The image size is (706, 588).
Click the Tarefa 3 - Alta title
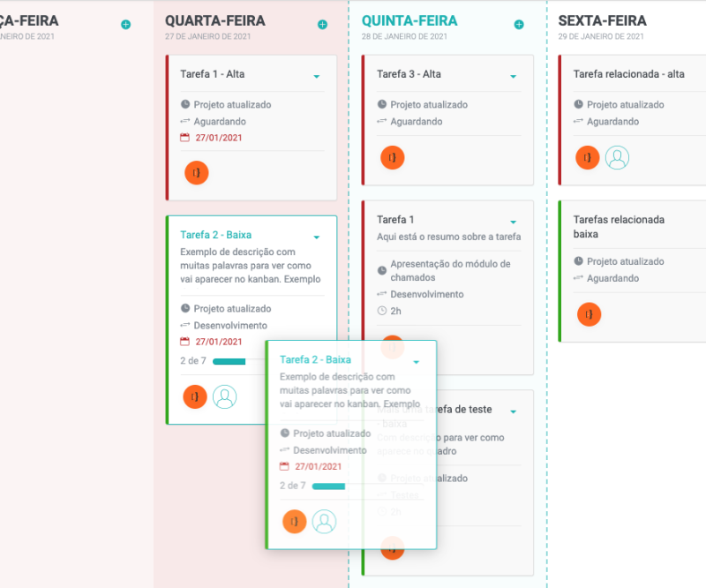click(409, 74)
